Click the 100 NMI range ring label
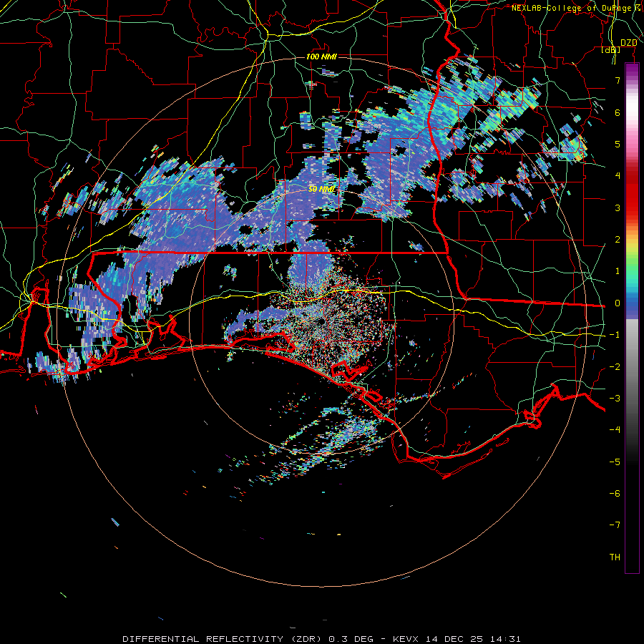This screenshot has height=644, width=644. point(321,57)
